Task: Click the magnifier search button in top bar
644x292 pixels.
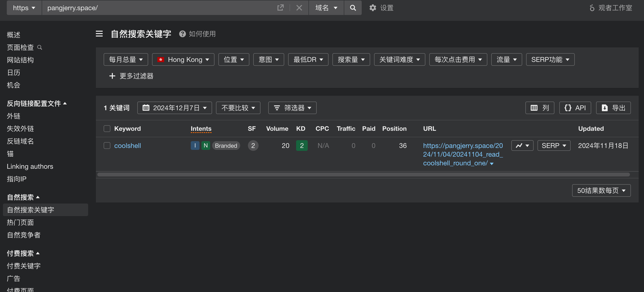Action: tap(353, 8)
